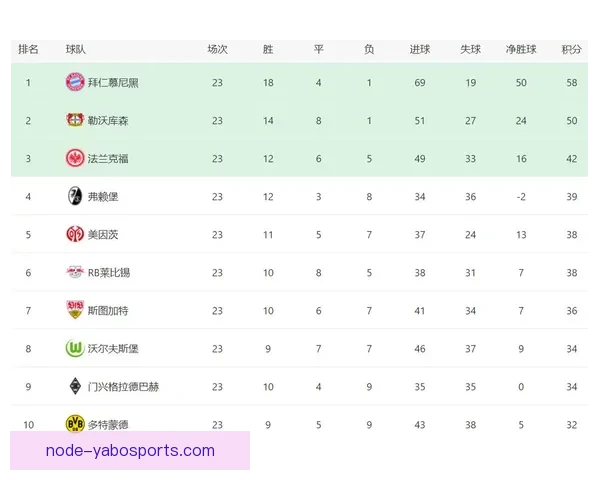This screenshot has width=600, height=480.
Task: Click the 排名 ranking column header
Action: pyautogui.click(x=28, y=49)
